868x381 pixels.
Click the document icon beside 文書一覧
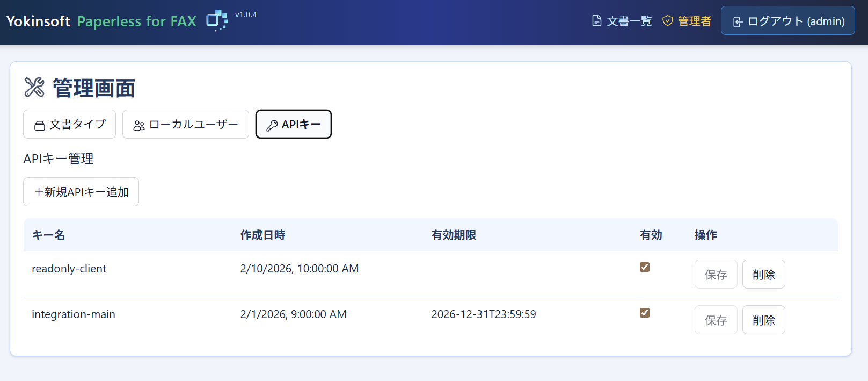[x=596, y=21]
